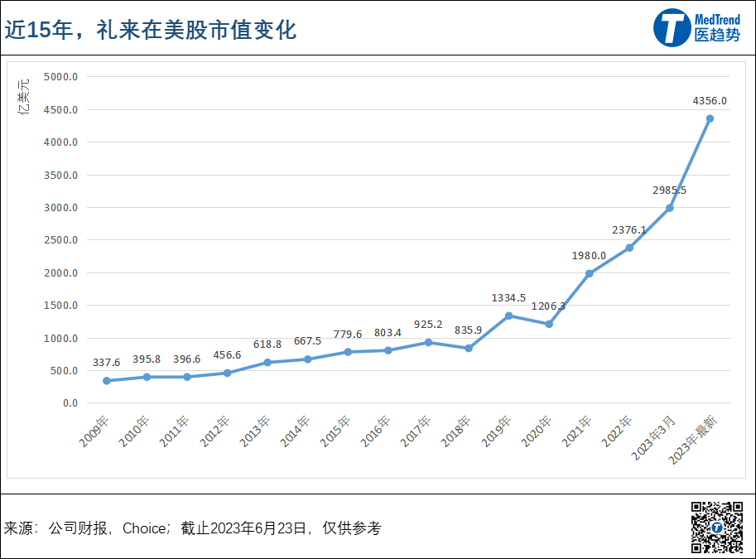Click the 618.8 data label
Screen dimensions: 756x559
pyautogui.click(x=267, y=345)
